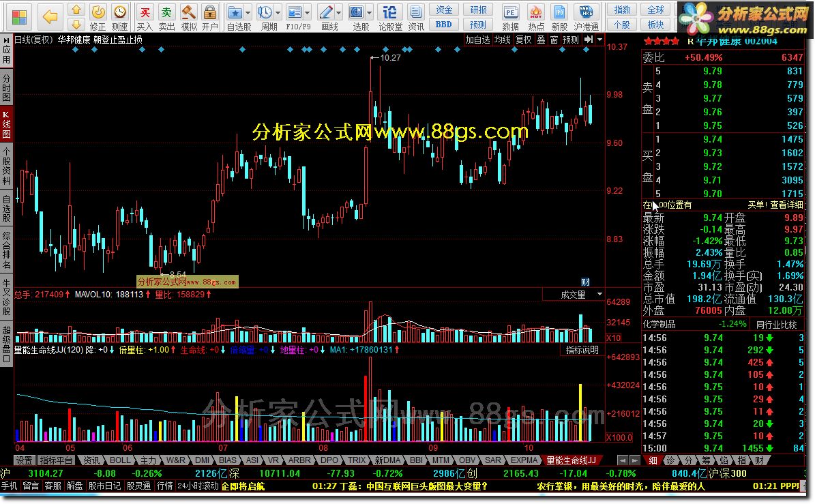Viewport: 815px width, 504px height.
Task: Click the 周期 period clock icon
Action: [x=265, y=17]
